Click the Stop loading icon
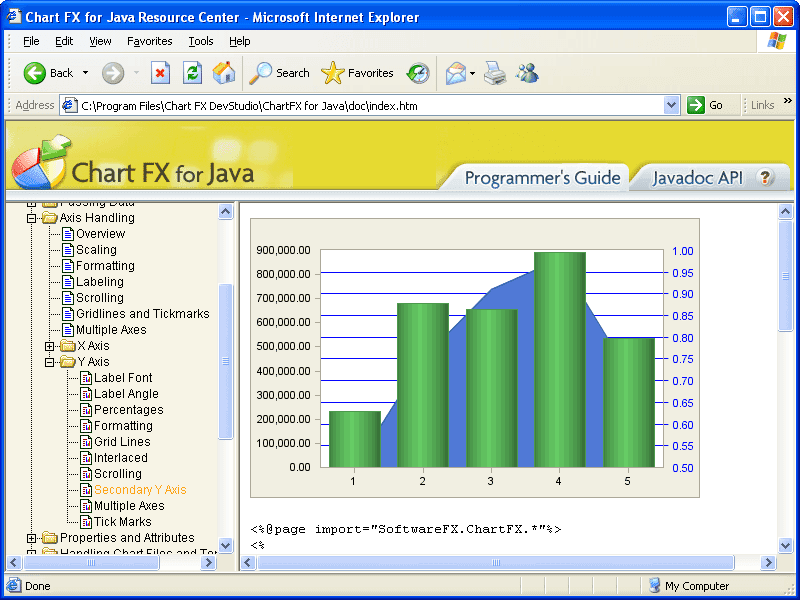The image size is (800, 600). (160, 73)
